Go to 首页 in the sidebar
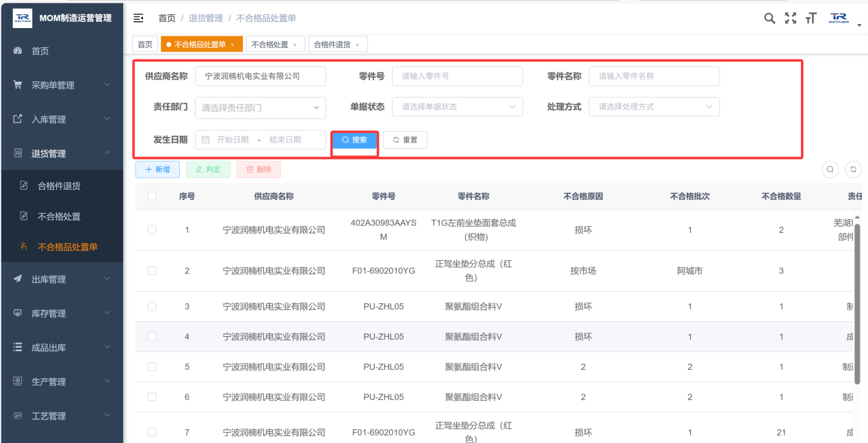868x443 pixels. pos(62,51)
